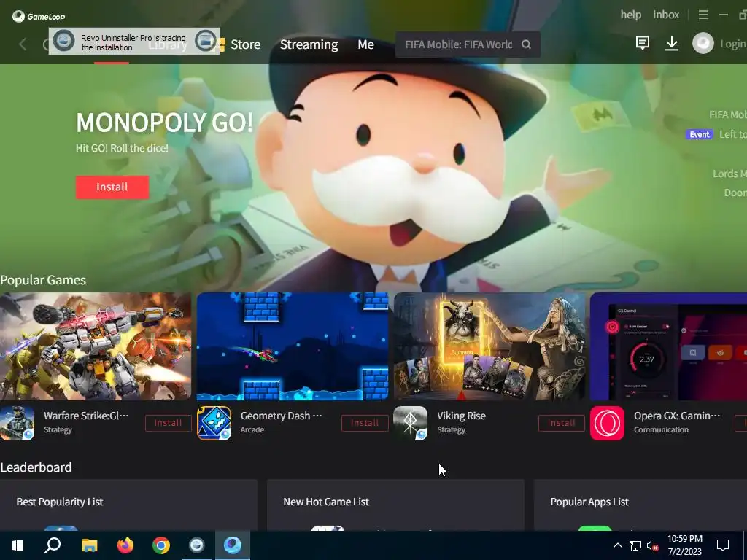This screenshot has height=560, width=747.
Task: Open Viking Rise banner thumbnail
Action: click(x=489, y=346)
